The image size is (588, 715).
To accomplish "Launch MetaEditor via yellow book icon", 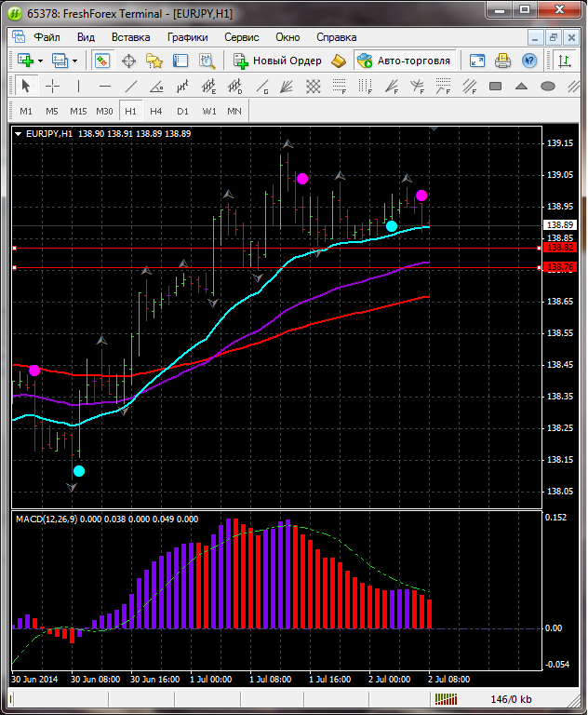I will pyautogui.click(x=339, y=61).
